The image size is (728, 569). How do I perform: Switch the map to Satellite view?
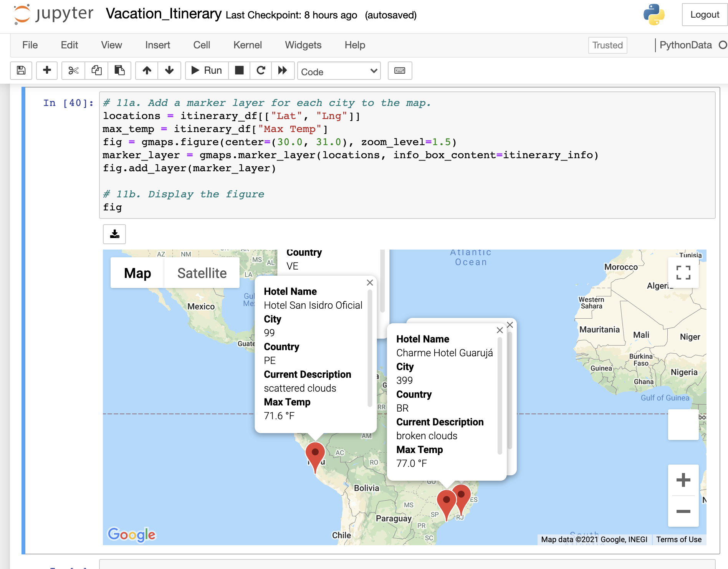[202, 273]
